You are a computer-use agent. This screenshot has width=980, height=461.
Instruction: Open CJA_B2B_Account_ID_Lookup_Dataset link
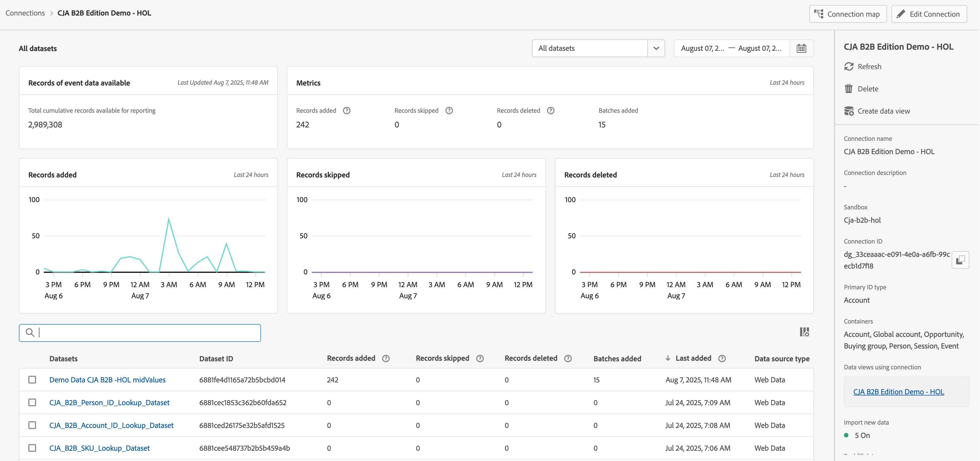(111, 425)
